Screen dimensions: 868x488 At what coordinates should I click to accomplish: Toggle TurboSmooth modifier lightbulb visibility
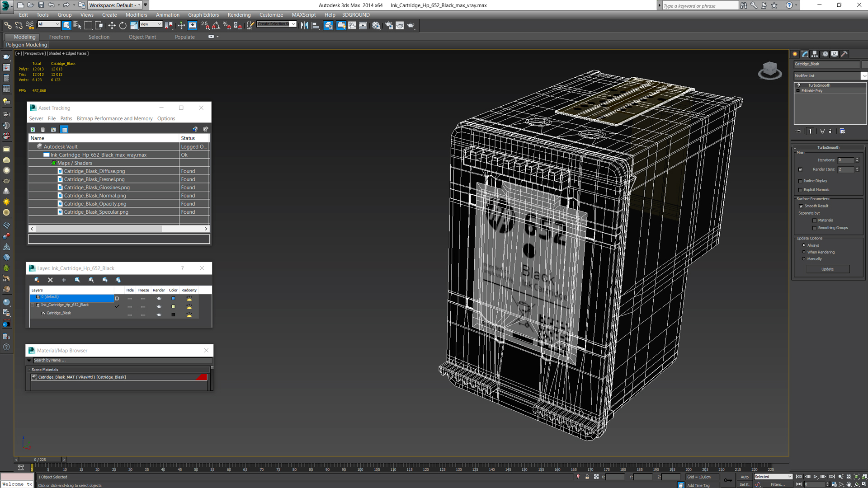(799, 85)
